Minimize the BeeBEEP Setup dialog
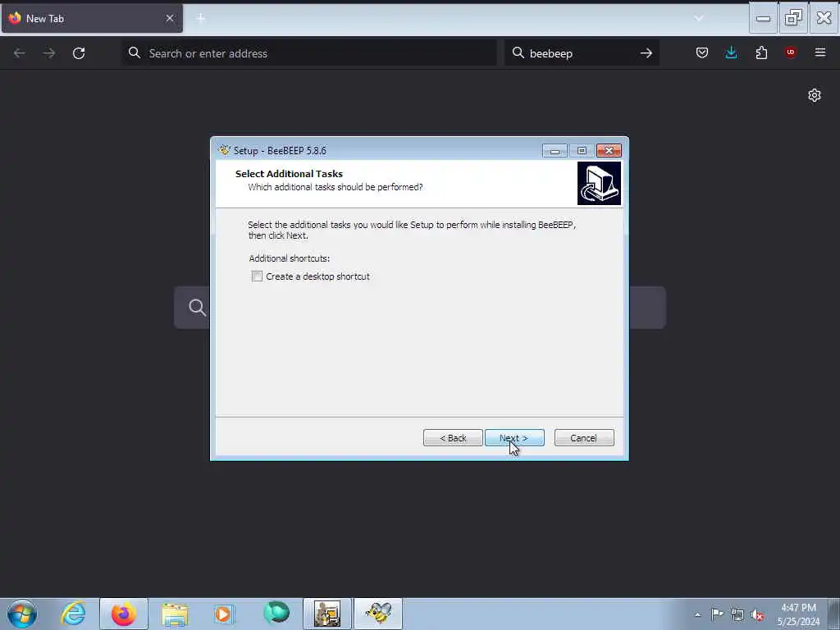This screenshot has height=630, width=840. [x=555, y=151]
